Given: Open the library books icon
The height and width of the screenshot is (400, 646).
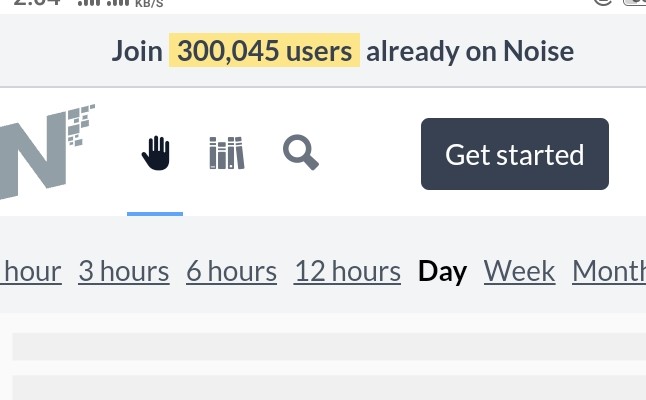Looking at the screenshot, I should 227,153.
